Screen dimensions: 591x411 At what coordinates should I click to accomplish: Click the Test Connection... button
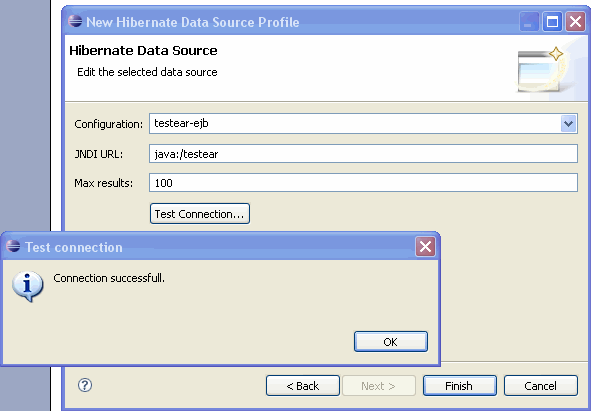click(x=200, y=214)
